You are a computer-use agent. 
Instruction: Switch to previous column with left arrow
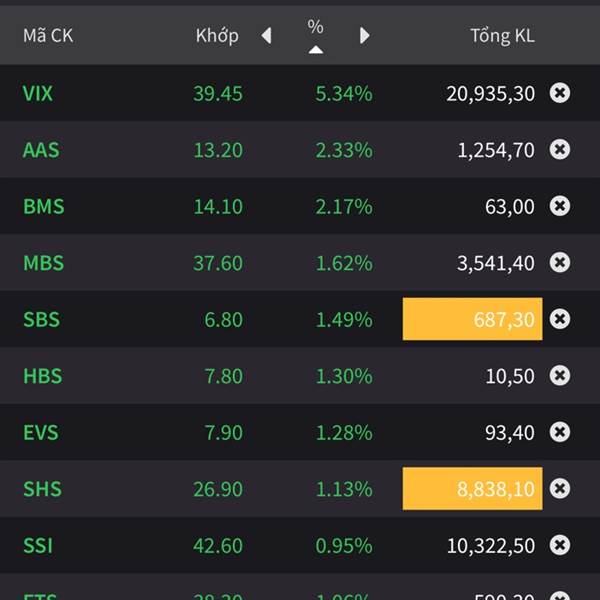(x=266, y=36)
